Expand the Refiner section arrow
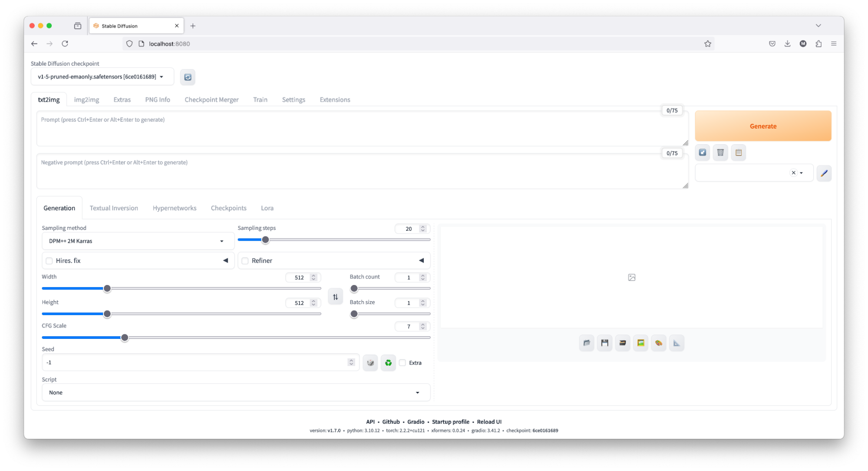 (421, 261)
